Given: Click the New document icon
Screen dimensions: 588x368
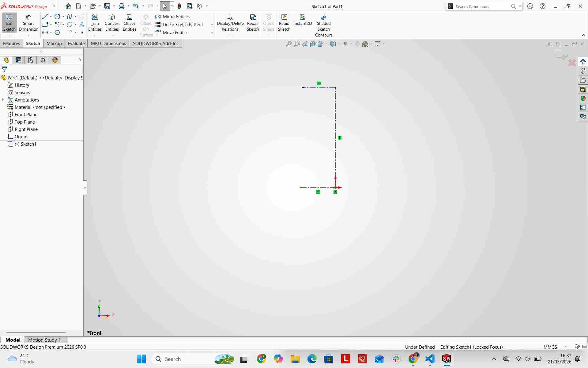Looking at the screenshot, I should click(x=78, y=6).
